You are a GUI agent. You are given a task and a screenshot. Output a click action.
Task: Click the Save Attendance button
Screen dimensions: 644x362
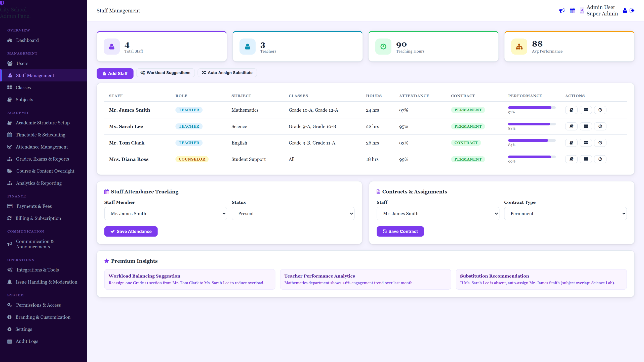click(131, 231)
